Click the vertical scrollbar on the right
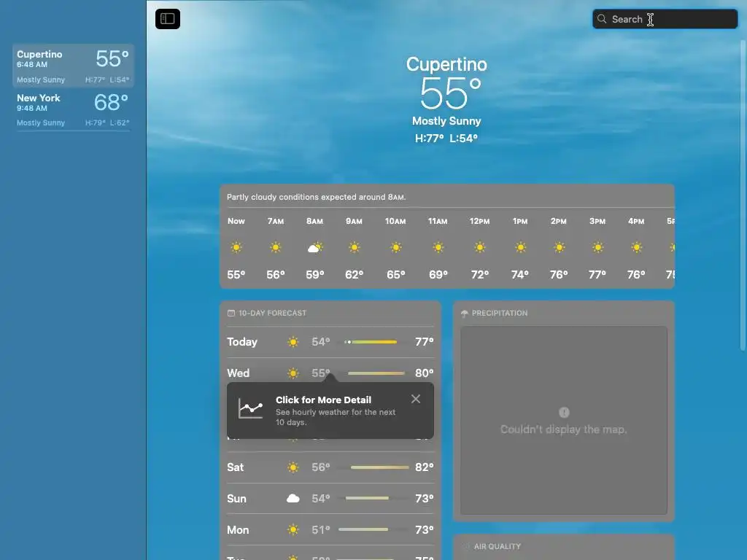The image size is (747, 560). point(743,195)
